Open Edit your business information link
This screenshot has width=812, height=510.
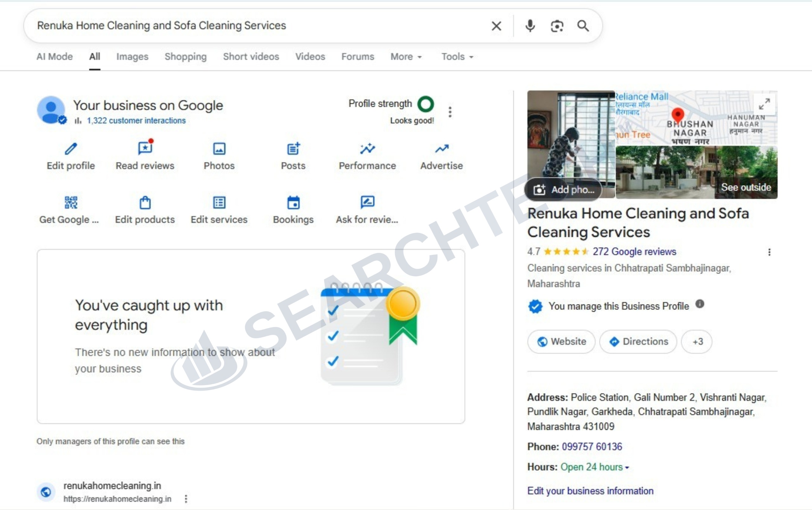coord(590,491)
